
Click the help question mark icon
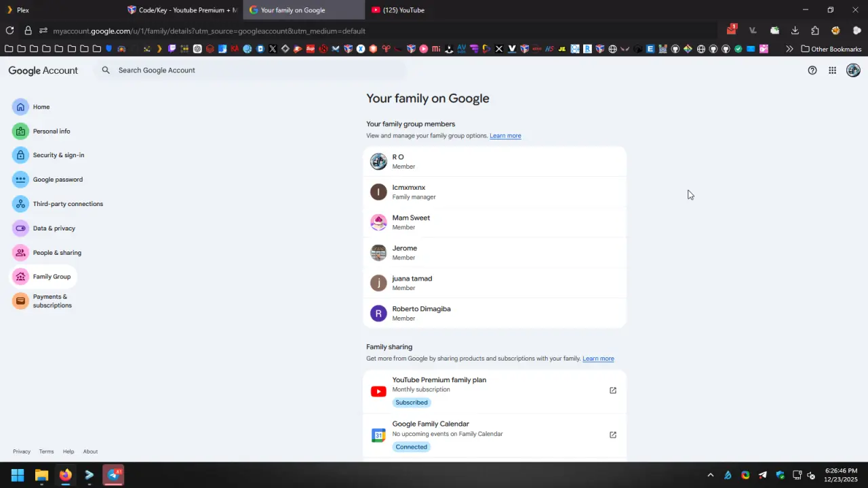coord(812,70)
